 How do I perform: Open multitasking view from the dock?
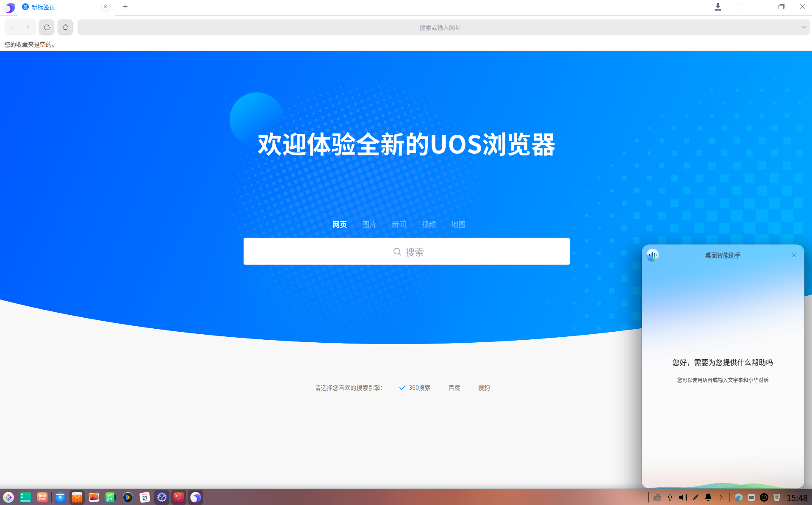click(x=42, y=497)
